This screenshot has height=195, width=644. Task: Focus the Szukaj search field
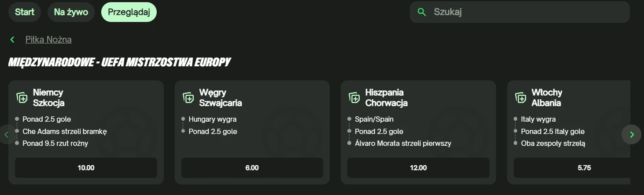click(528, 12)
